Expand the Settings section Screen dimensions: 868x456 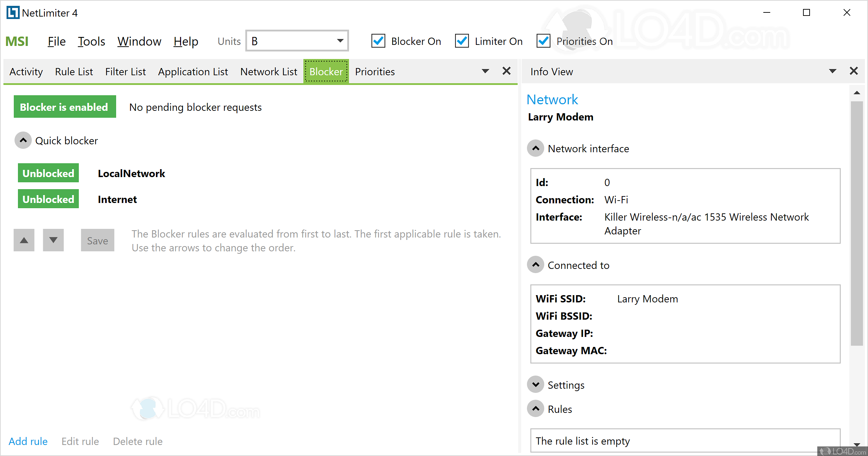536,385
